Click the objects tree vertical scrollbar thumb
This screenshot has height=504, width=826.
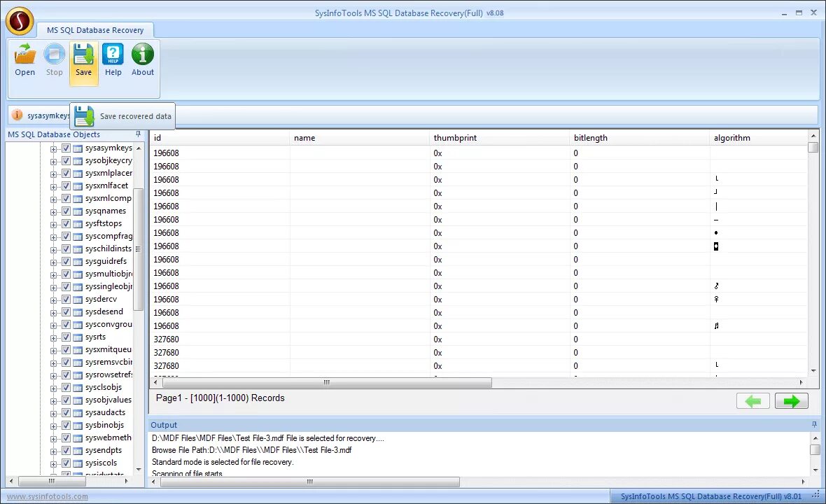tap(138, 249)
